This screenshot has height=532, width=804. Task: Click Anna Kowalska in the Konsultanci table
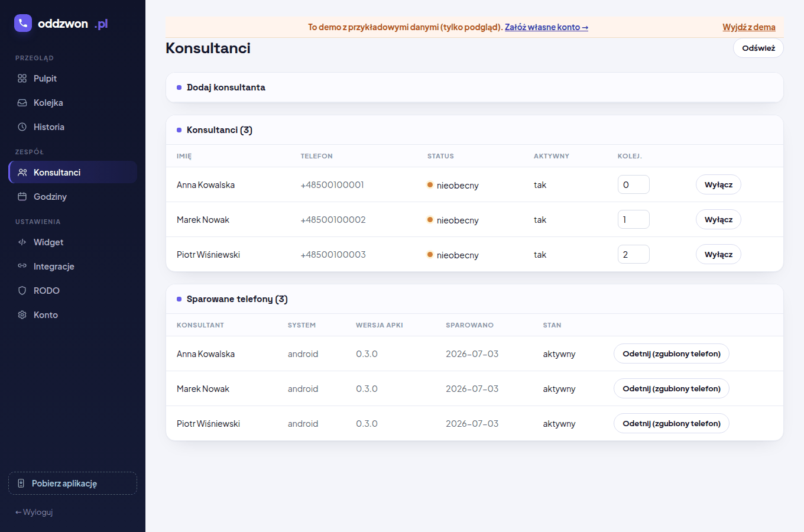point(206,185)
